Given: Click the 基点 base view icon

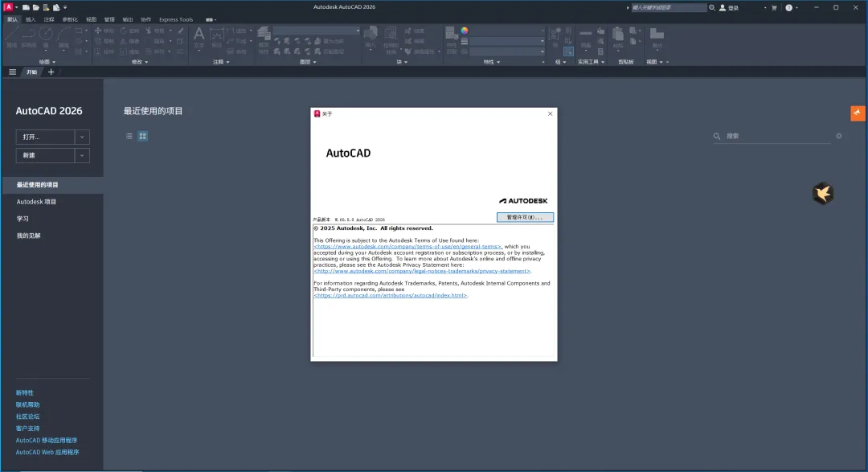Looking at the screenshot, I should (657, 37).
